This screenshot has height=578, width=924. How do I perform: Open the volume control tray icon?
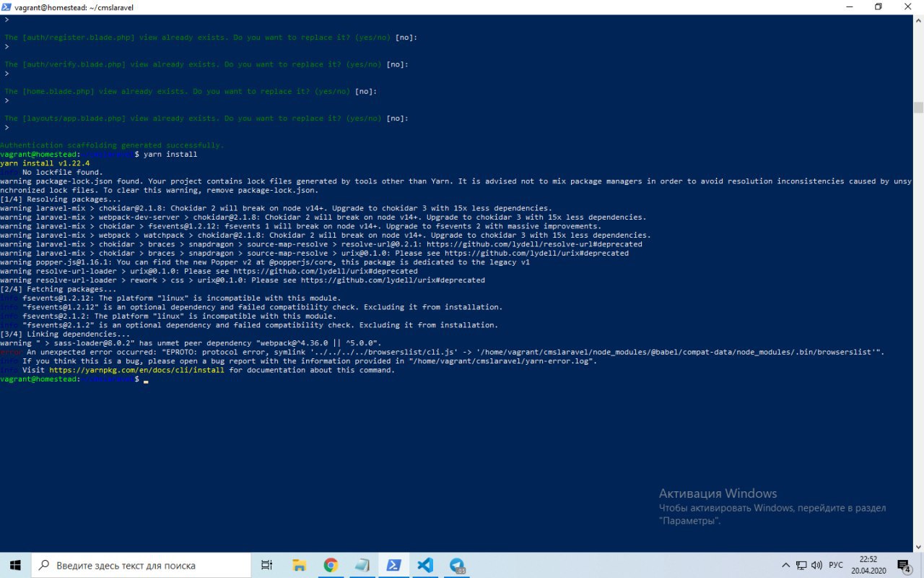point(816,565)
